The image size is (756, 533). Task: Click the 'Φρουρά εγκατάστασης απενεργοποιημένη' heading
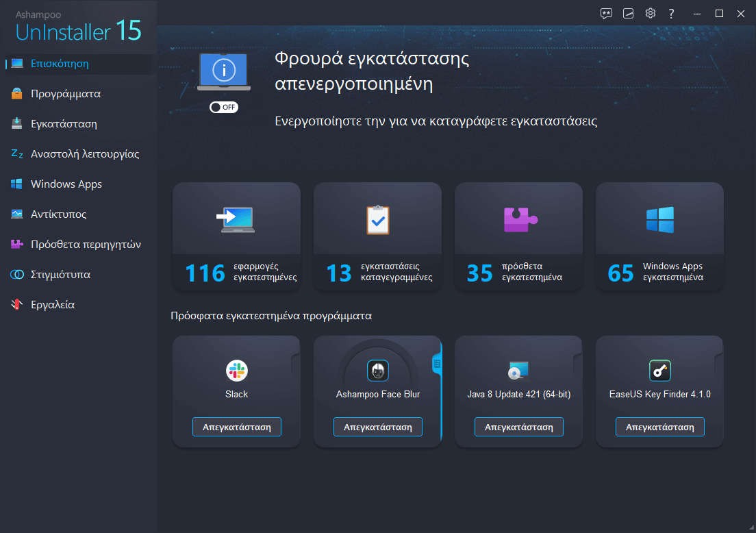click(x=372, y=71)
